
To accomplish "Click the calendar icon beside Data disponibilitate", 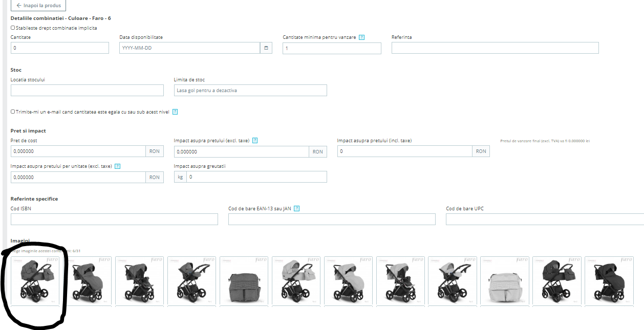I will 266,48.
